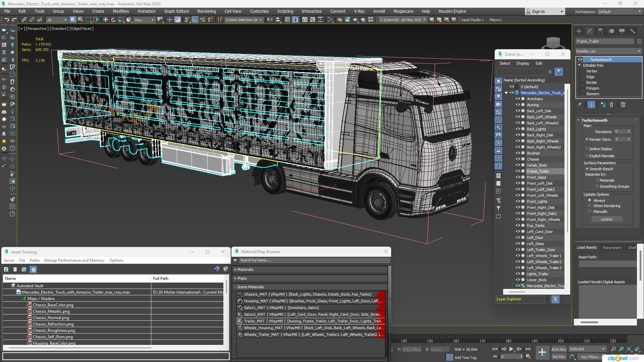Go to animation start frame
The height and width of the screenshot is (362, 644).
coord(495,349)
